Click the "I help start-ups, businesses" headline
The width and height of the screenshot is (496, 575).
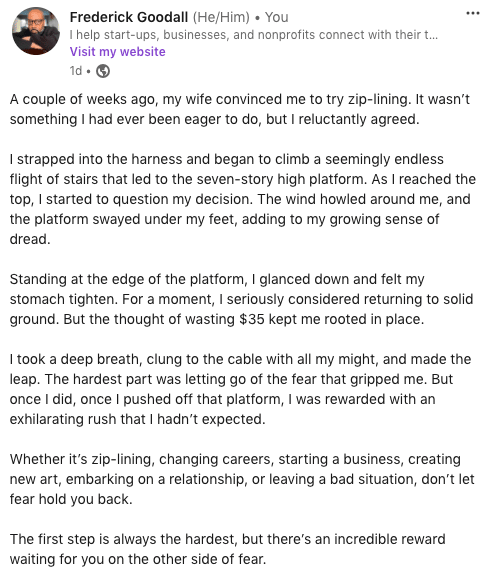254,35
